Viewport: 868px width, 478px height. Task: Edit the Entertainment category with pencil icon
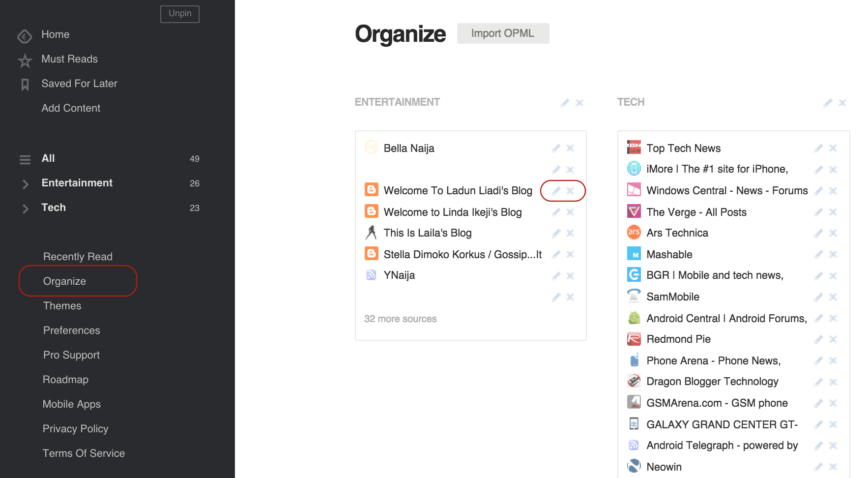(565, 103)
